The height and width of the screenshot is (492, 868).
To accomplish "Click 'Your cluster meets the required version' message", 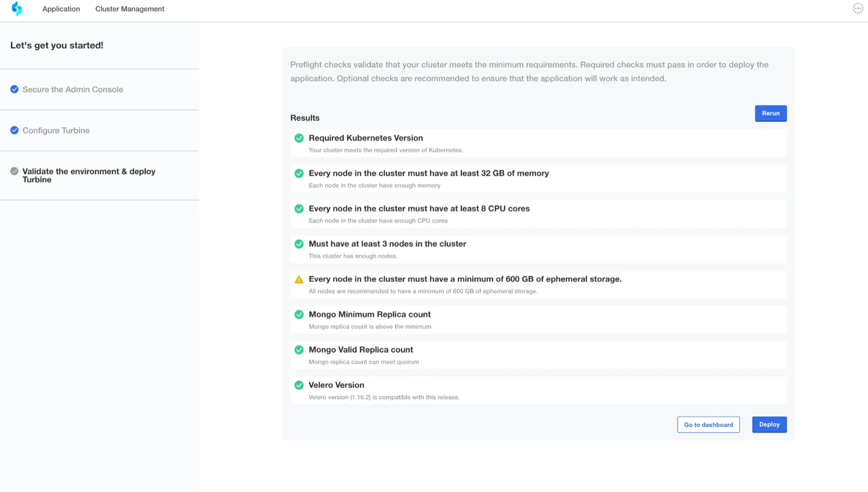I will click(x=386, y=150).
